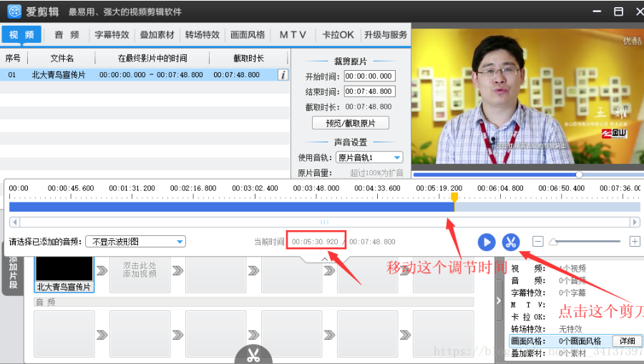644x364 pixels.
Task: Click timeline scrollbar right arrow
Action: coord(635,222)
